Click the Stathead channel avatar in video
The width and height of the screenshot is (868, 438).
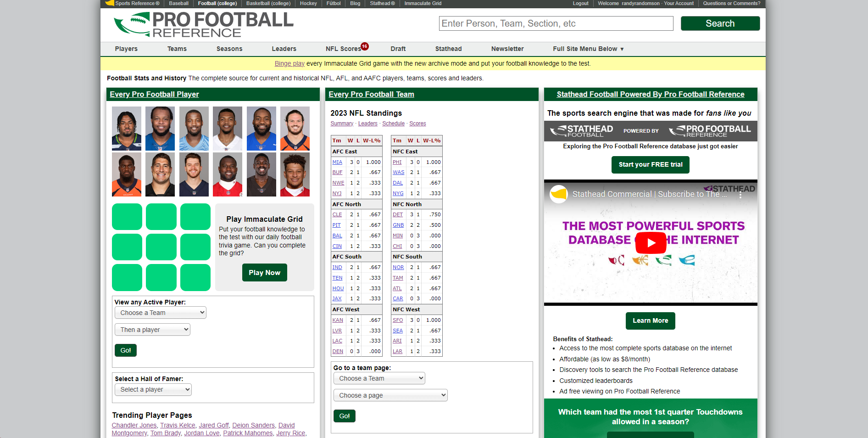click(x=559, y=194)
